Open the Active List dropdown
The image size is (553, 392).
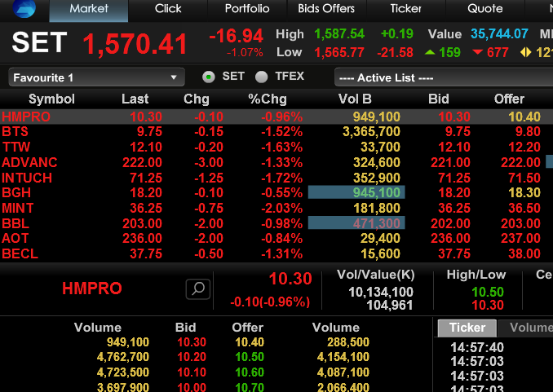click(444, 77)
